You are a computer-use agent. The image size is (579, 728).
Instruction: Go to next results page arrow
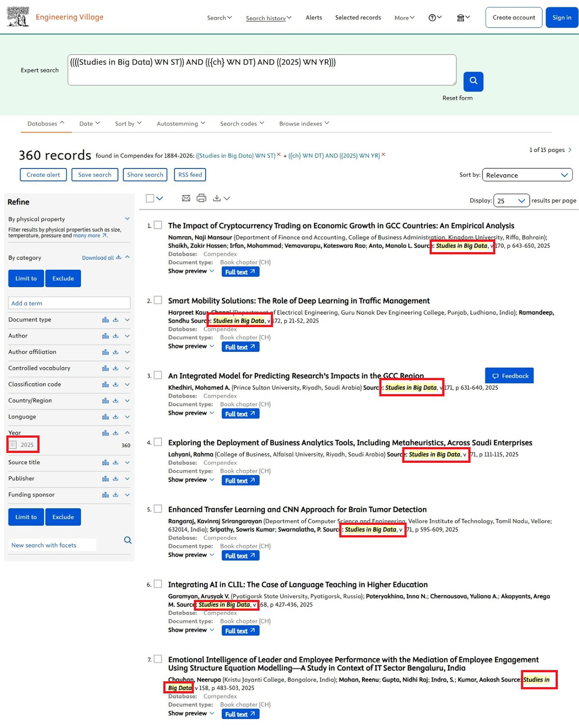570,150
